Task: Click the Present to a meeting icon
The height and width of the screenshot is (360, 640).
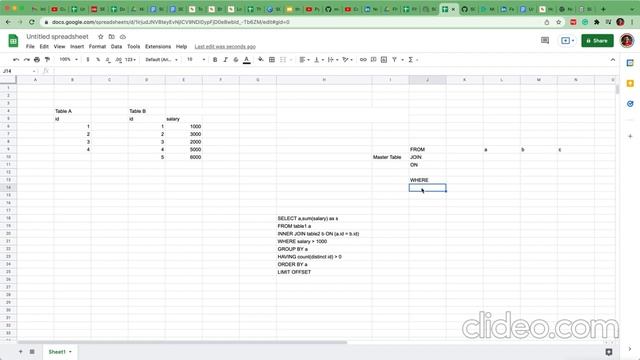Action: pos(567,40)
